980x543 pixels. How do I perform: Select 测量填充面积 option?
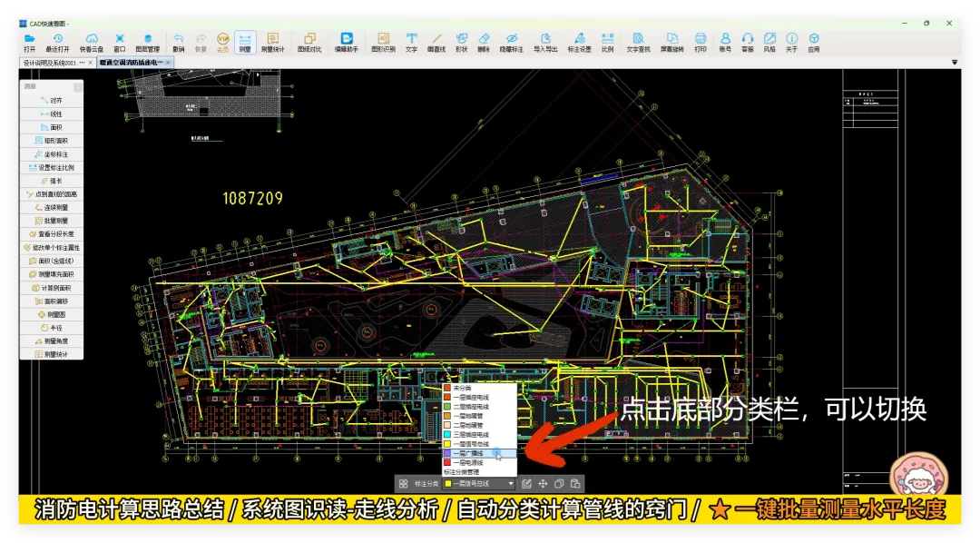(51, 274)
